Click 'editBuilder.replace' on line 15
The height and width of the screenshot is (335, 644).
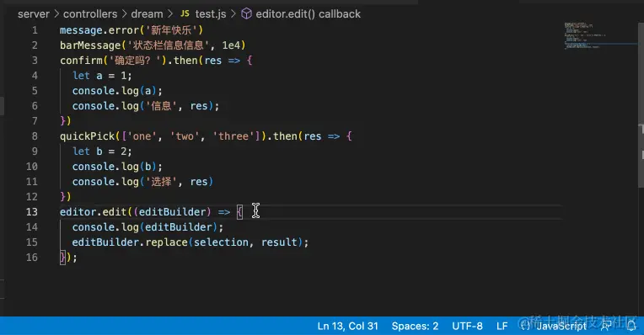tap(130, 242)
